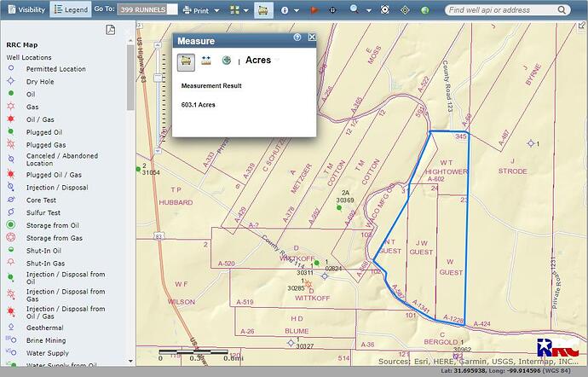This screenshot has height=377, width=588.
Task: Click the 'Brine Mining' legend entry
Action: 46,340
